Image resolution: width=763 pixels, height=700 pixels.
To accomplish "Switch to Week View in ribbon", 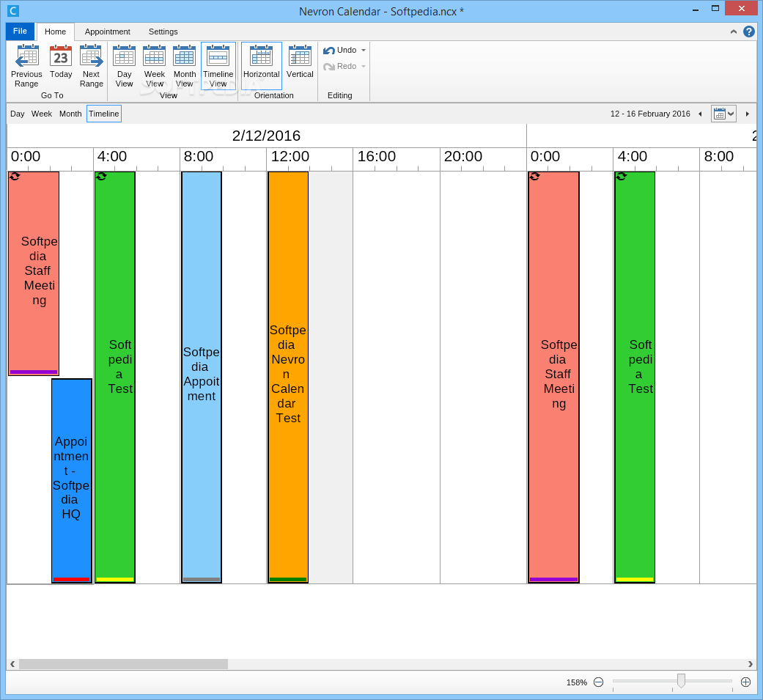I will pyautogui.click(x=154, y=66).
